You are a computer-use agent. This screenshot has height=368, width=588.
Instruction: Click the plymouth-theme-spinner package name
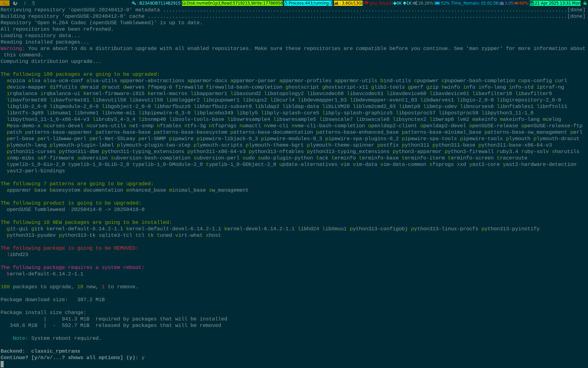[341, 145]
